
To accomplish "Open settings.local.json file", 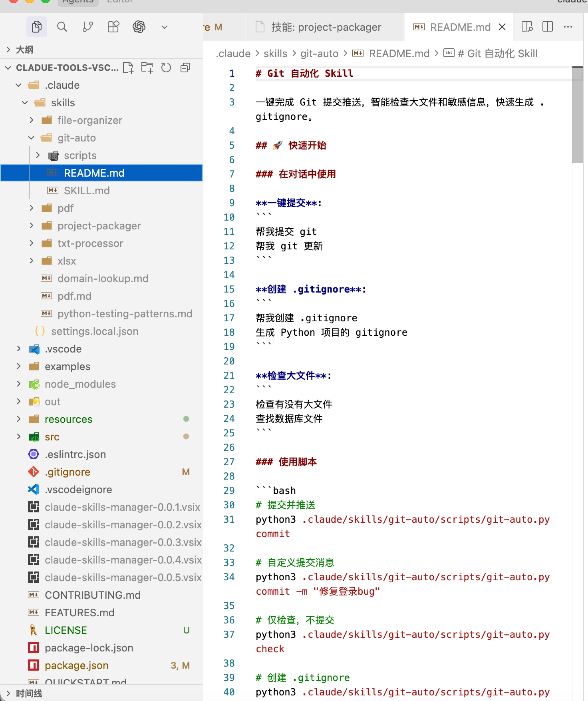I will click(x=101, y=331).
